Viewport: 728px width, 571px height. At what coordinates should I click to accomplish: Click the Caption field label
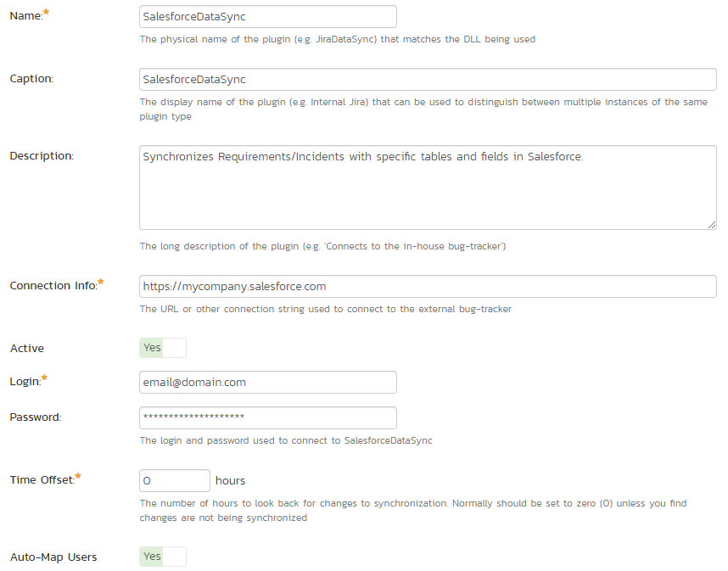click(x=31, y=79)
